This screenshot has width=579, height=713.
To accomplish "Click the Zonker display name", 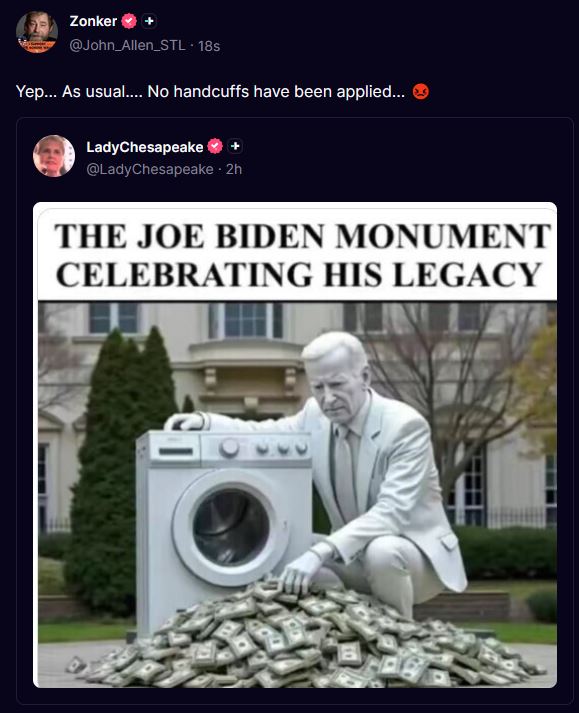I will [93, 21].
